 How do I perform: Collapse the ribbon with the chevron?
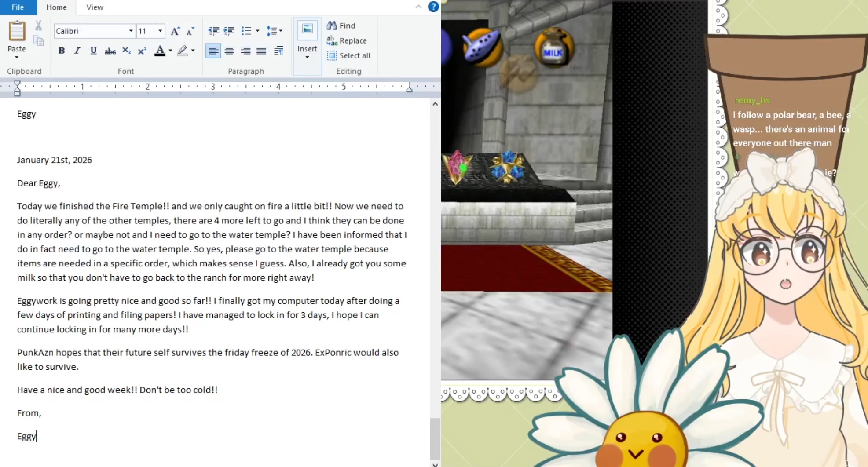click(x=418, y=7)
